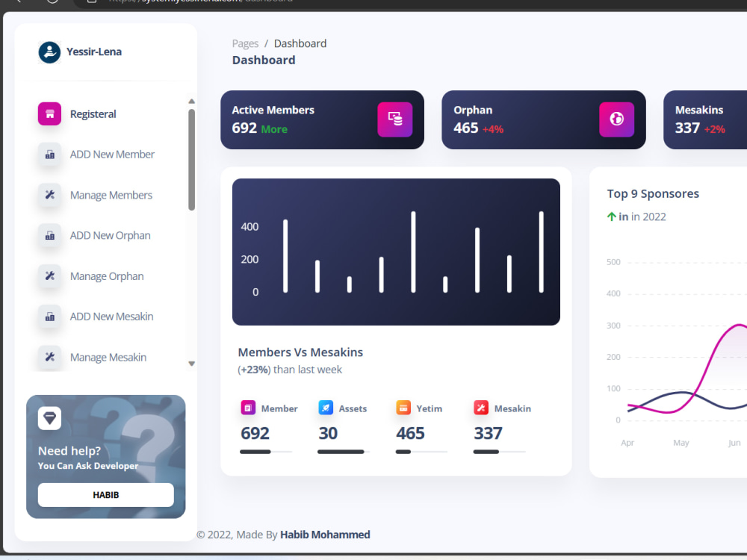Click the Mesakins 337 card
Image resolution: width=747 pixels, height=560 pixels.
point(705,119)
